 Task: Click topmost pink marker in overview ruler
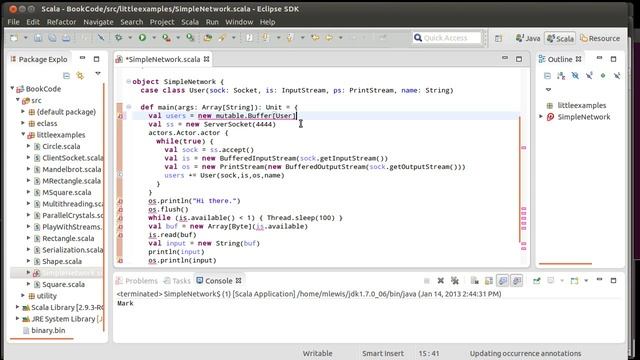point(524,148)
